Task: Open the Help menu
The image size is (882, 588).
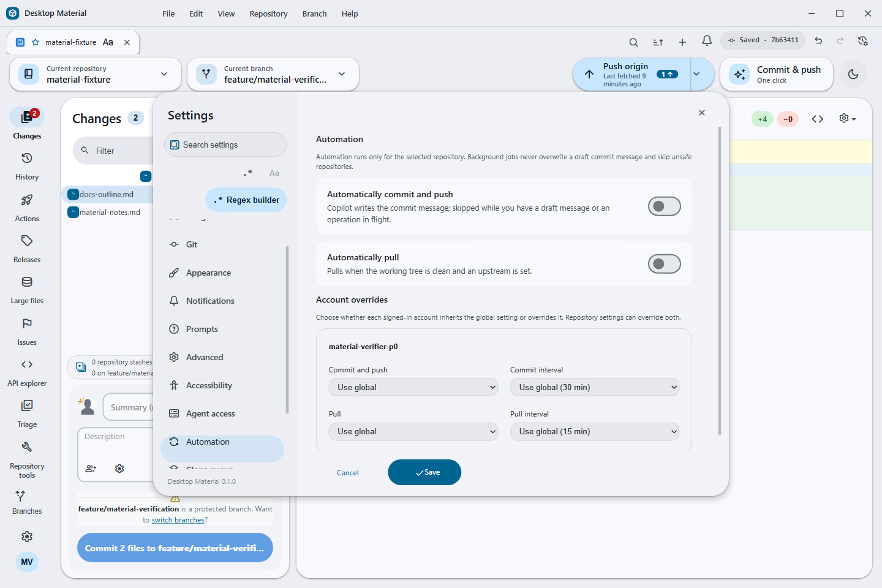Action: [x=350, y=13]
